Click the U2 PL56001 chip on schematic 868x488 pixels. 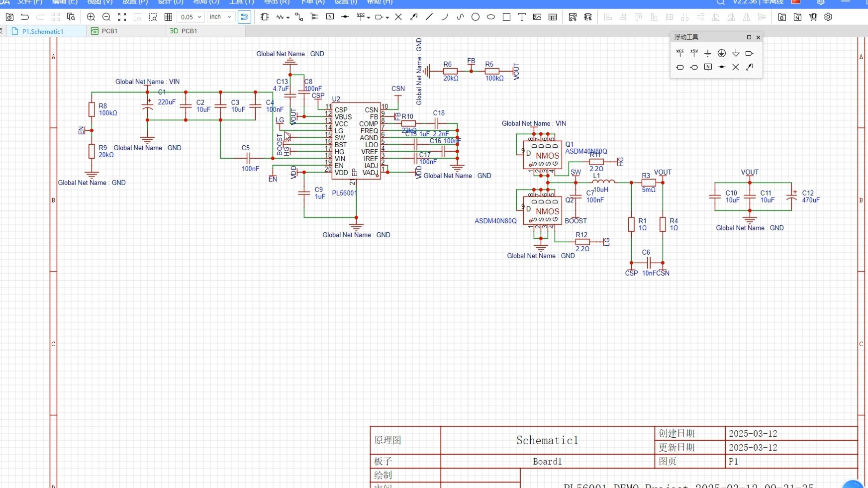[x=356, y=141]
